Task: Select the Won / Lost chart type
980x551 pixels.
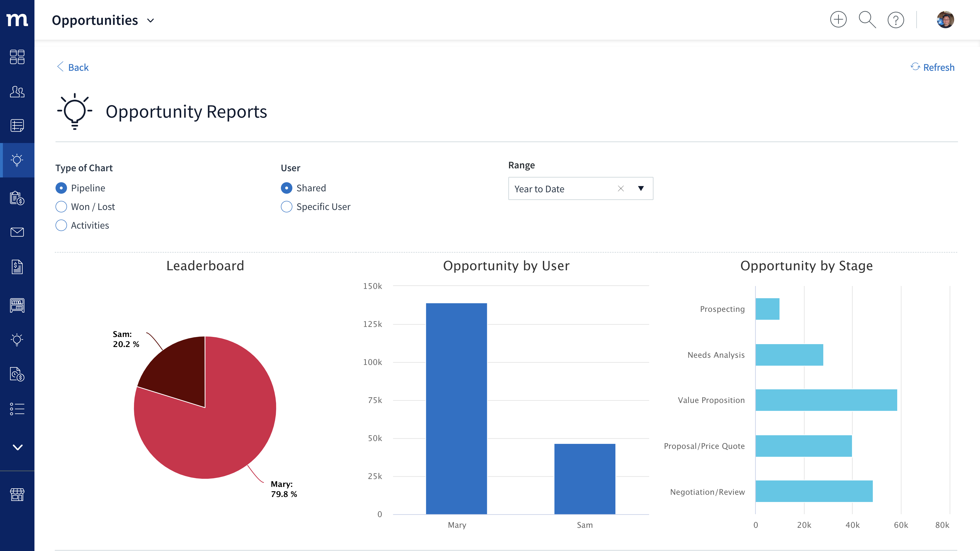Action: coord(61,206)
